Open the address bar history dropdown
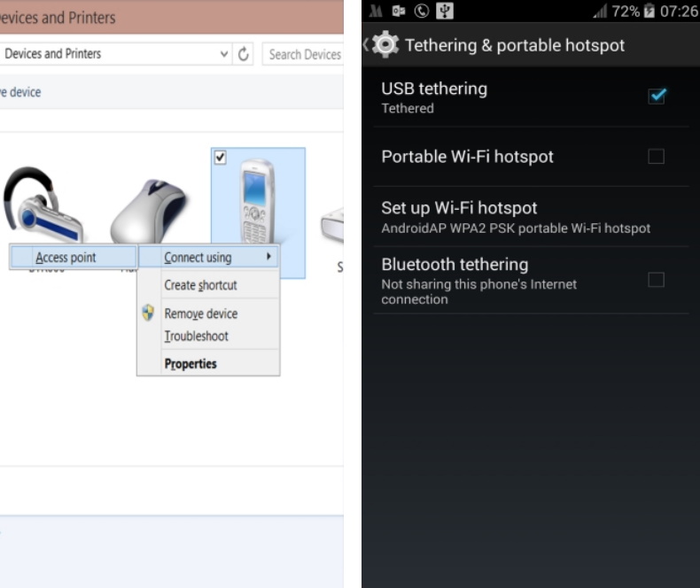Viewport: 700px width, 588px height. tap(224, 54)
